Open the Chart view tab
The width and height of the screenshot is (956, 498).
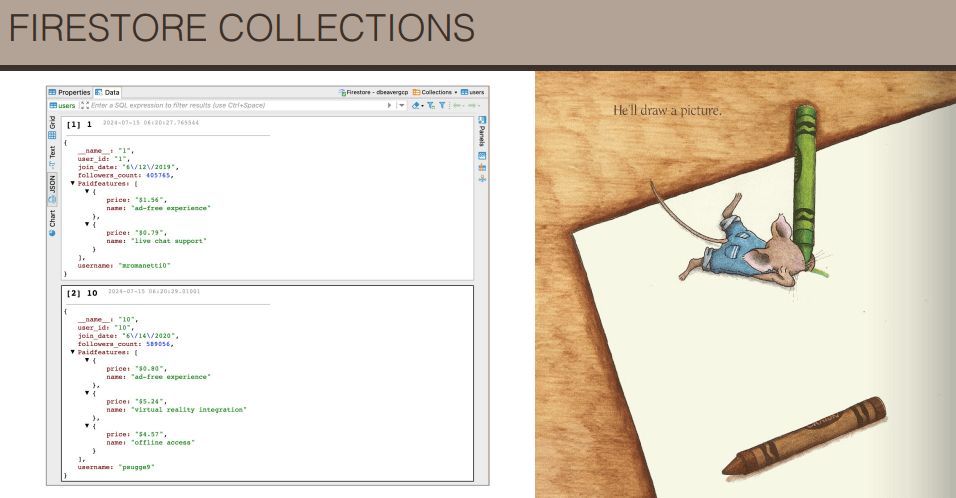52,222
